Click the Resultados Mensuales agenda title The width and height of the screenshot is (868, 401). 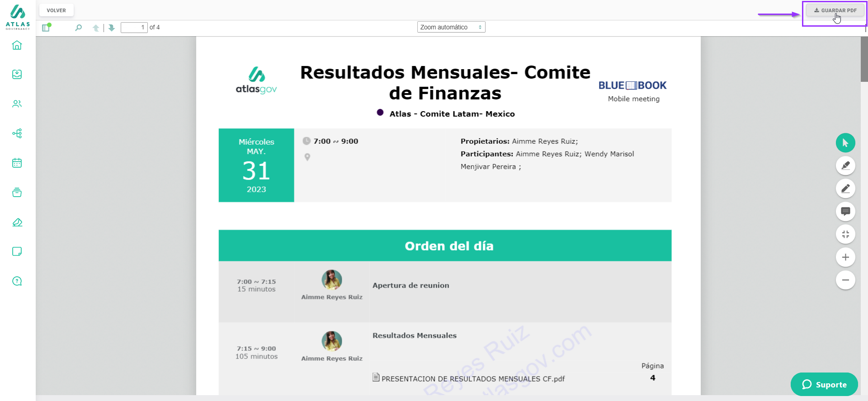pyautogui.click(x=415, y=335)
